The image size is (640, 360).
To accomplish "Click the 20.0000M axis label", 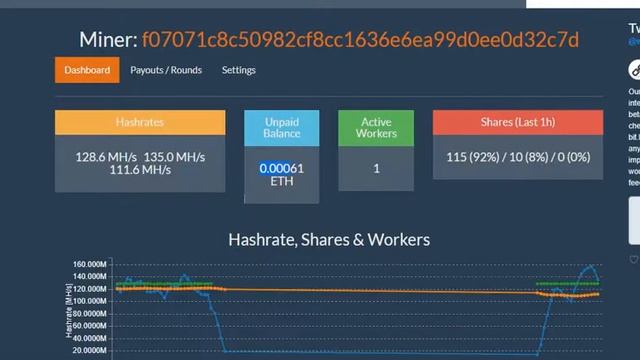I will 89,350.
